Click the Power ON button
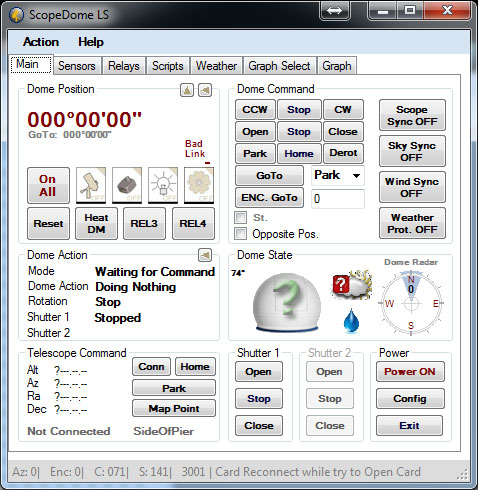This screenshot has width=478, height=490. (x=410, y=372)
